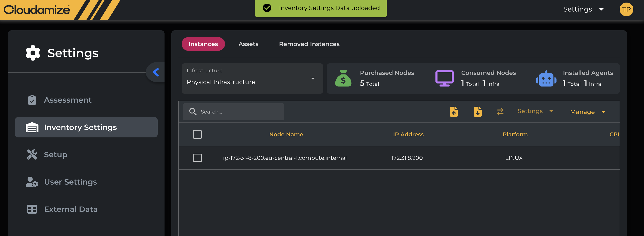Toggle the select-all checkbox in table header

point(197,134)
